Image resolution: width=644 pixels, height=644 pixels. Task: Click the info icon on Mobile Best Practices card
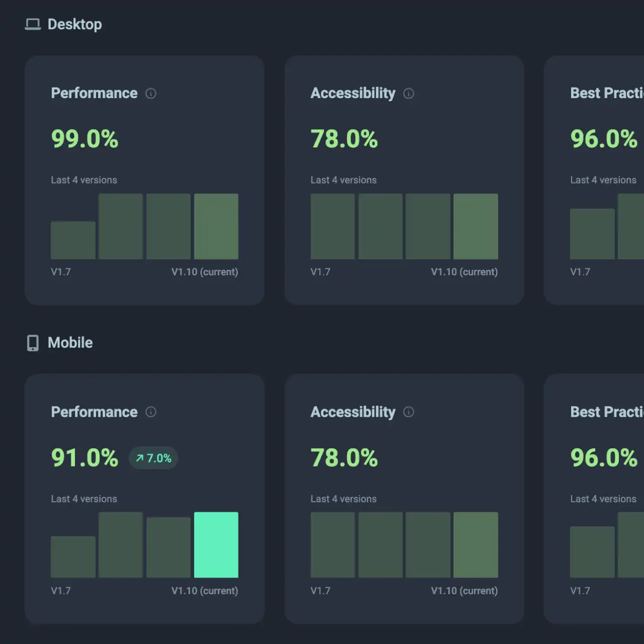point(642,412)
